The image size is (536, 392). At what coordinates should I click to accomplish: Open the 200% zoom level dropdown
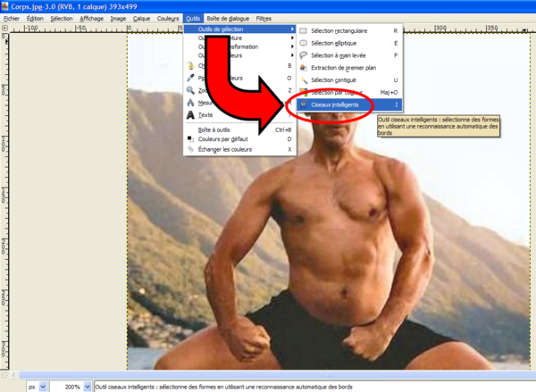88,387
